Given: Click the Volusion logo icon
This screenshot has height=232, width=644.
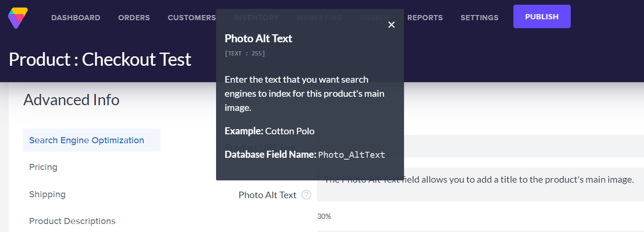Looking at the screenshot, I should (x=18, y=17).
